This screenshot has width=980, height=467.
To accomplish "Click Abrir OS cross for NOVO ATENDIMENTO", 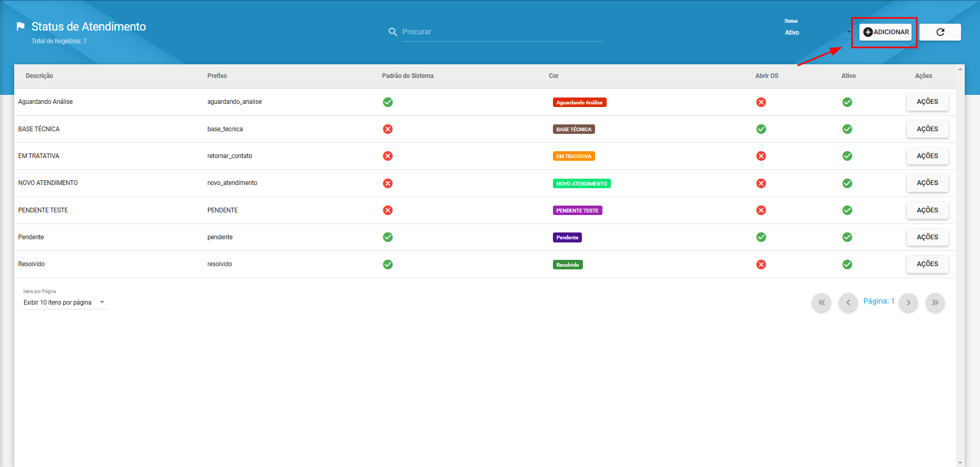I will click(761, 183).
